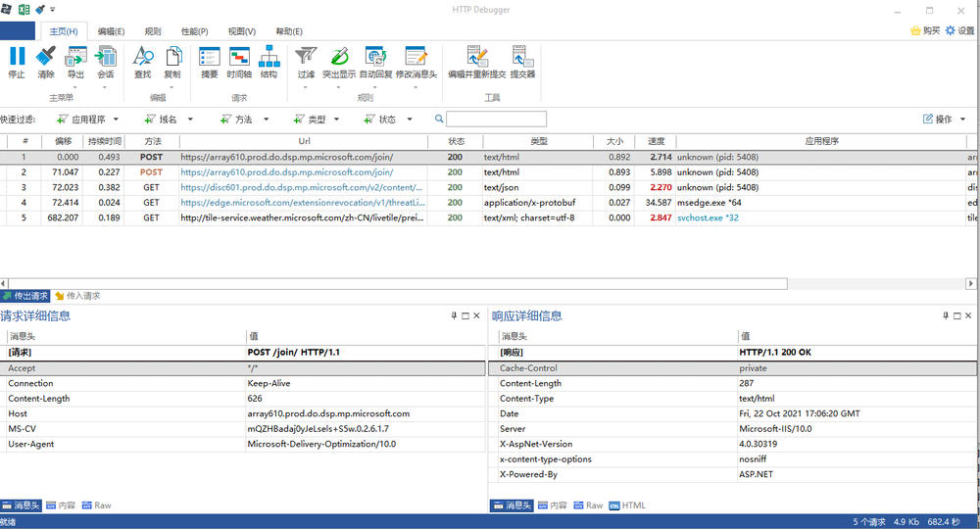Image resolution: width=980 pixels, height=529 pixels.
Task: Select the Raw tab in the request details
Action: [x=96, y=505]
